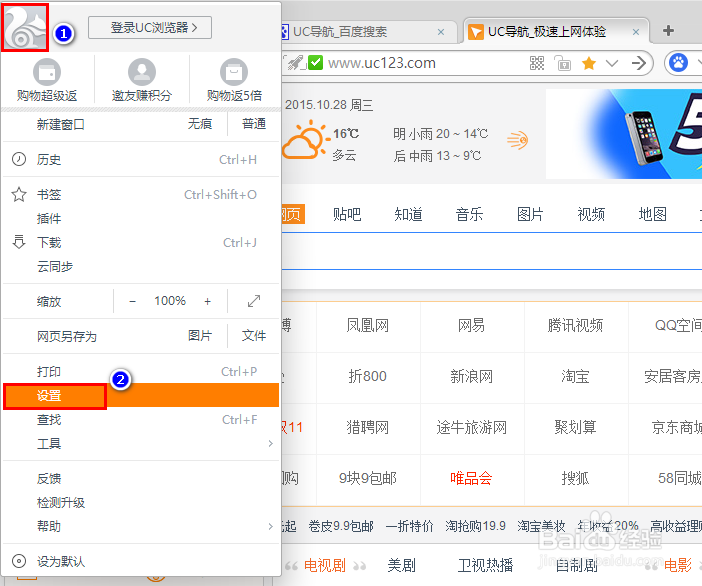Click the 地图 search category tab

(x=652, y=214)
